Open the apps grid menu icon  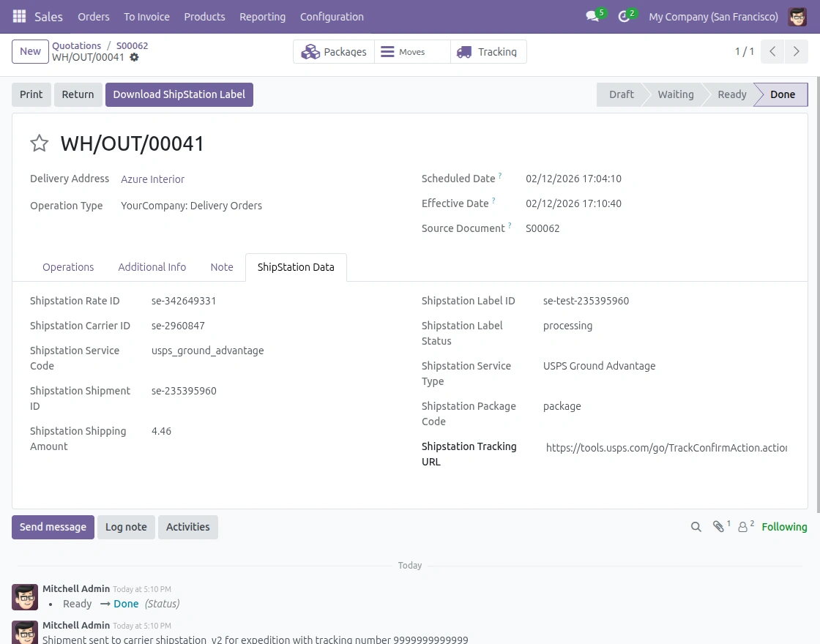click(19, 16)
